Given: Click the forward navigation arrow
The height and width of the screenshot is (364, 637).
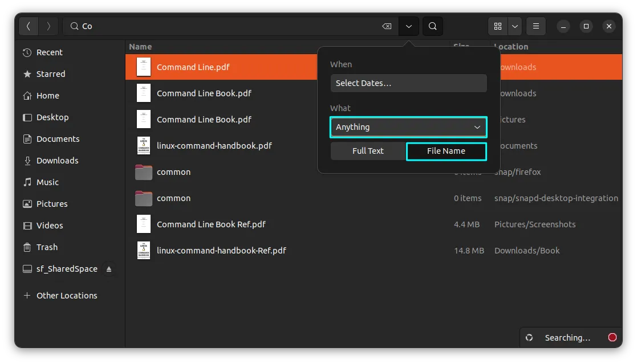Looking at the screenshot, I should [48, 26].
